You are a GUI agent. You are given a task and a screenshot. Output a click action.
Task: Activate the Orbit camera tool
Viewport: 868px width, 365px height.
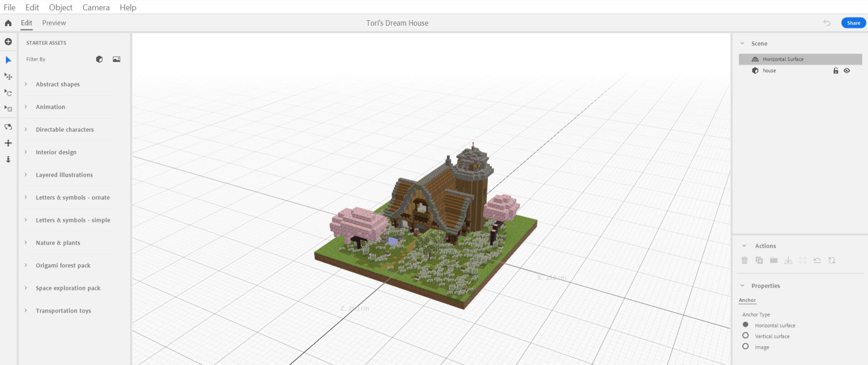tap(8, 127)
